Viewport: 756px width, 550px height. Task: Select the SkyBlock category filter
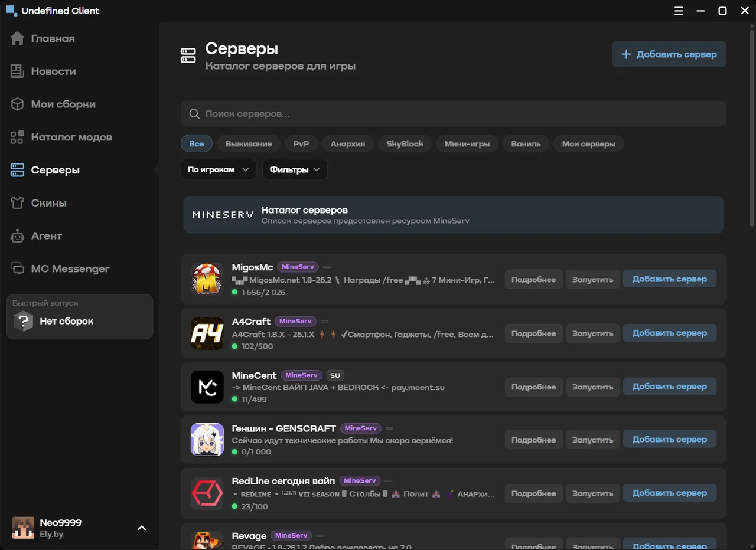(x=405, y=144)
